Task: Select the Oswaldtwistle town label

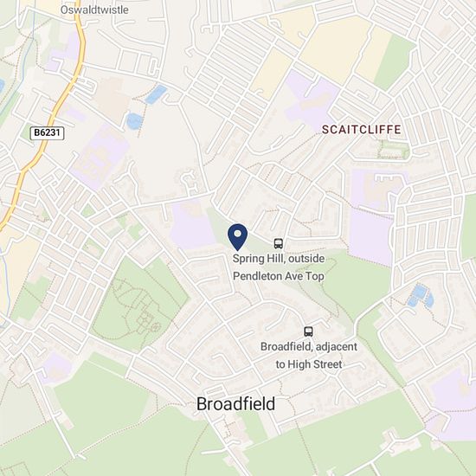Action: coord(94,10)
